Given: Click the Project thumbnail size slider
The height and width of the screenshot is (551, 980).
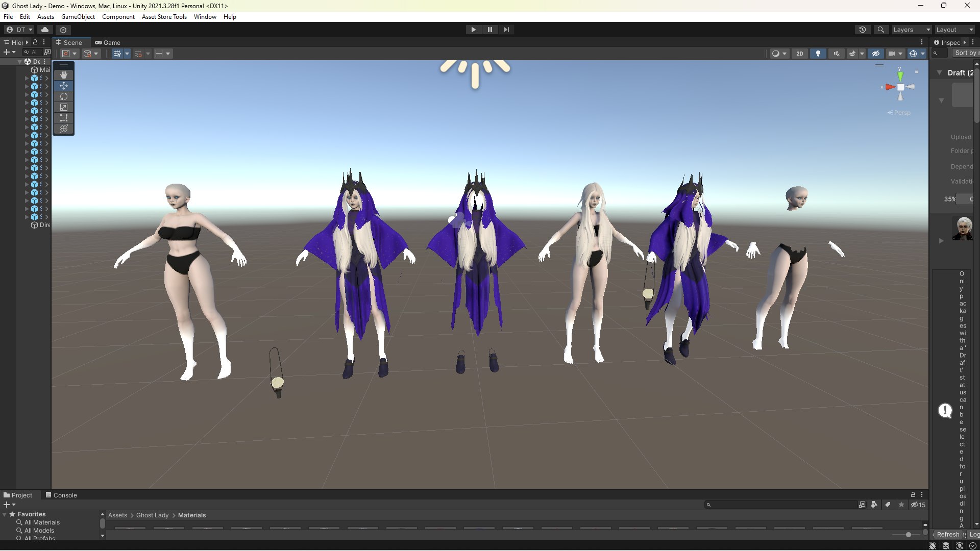Looking at the screenshot, I should (x=908, y=534).
